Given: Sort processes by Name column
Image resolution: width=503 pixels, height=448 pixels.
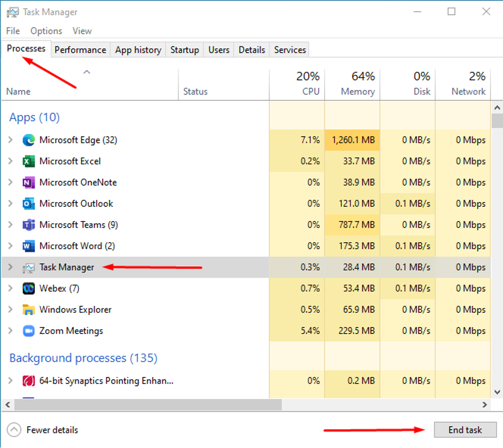Looking at the screenshot, I should click(x=90, y=85).
